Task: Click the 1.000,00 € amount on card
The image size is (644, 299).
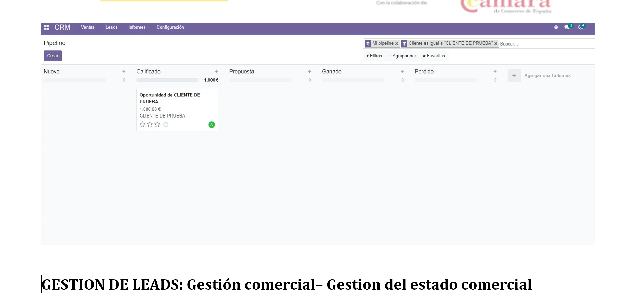Action: click(x=150, y=109)
